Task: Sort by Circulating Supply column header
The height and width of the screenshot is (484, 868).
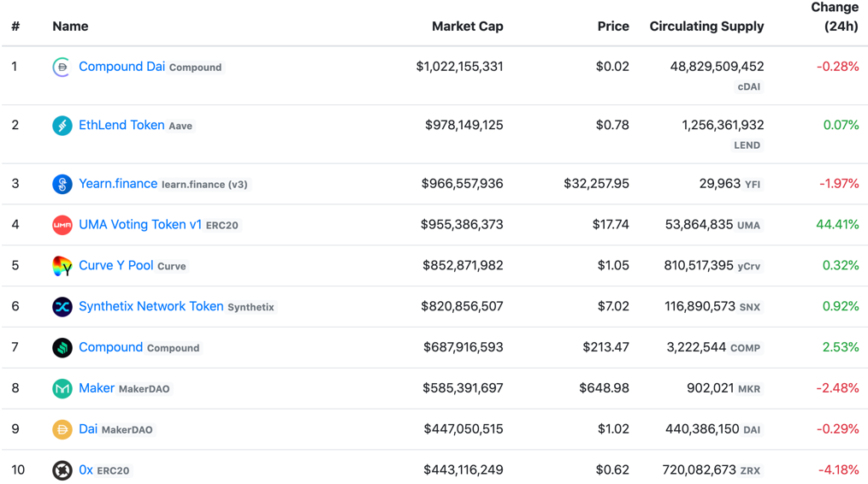Action: (706, 27)
